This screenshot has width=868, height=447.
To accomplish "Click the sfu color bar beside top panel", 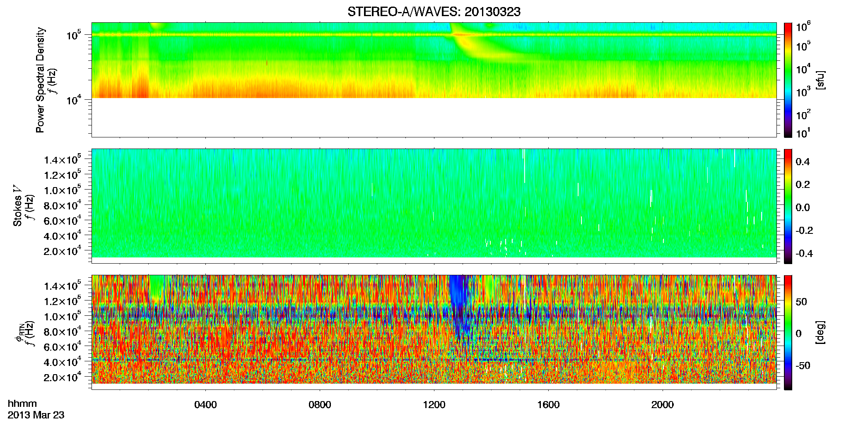I will 788,80.
